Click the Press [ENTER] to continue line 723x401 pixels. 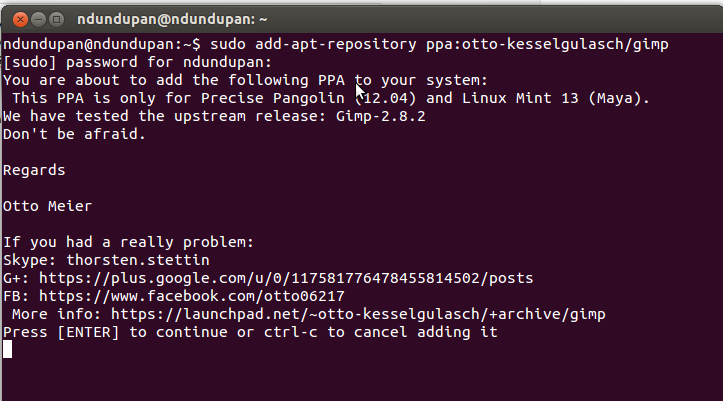250,332
